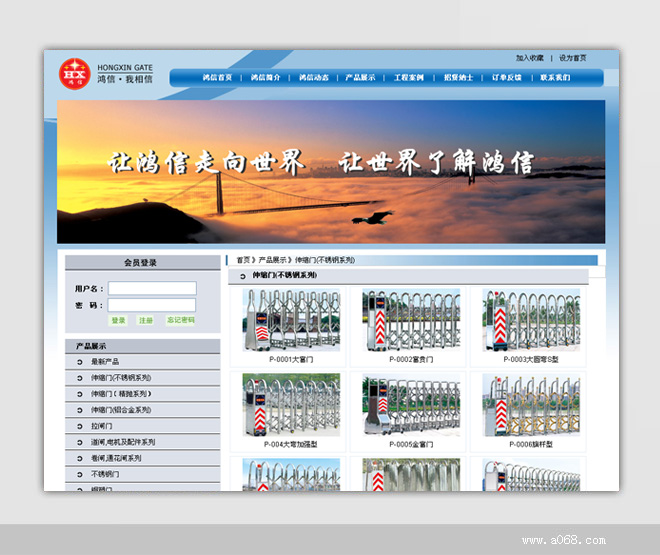The width and height of the screenshot is (660, 555).
Task: Click the P-004大弯加强型 caption text
Action: [291, 445]
